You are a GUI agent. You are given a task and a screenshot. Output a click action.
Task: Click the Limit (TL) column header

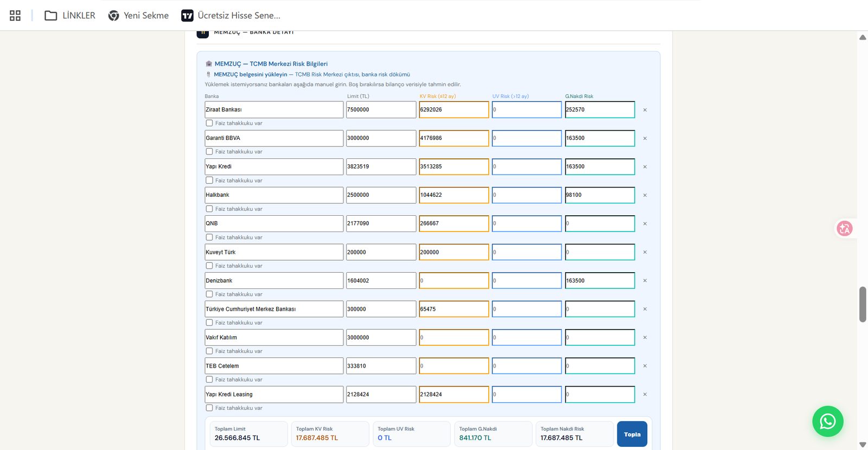[x=358, y=97]
